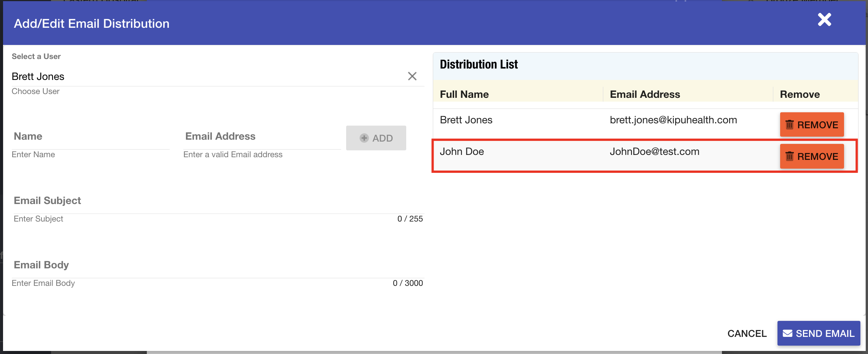The width and height of the screenshot is (868, 354).
Task: Clear the selected user Brett Jones
Action: [x=412, y=76]
